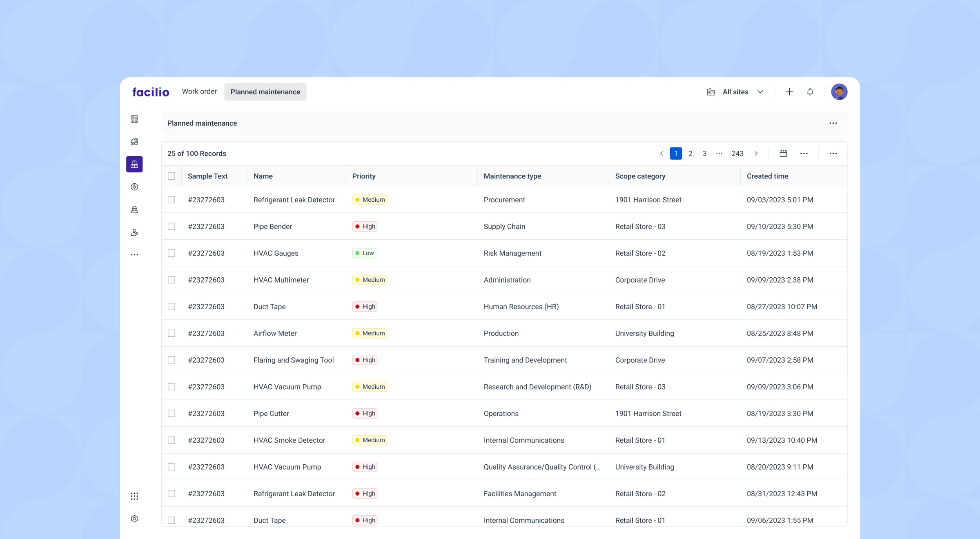Click the plus icon to add new
The width and height of the screenshot is (980, 539).
click(789, 92)
